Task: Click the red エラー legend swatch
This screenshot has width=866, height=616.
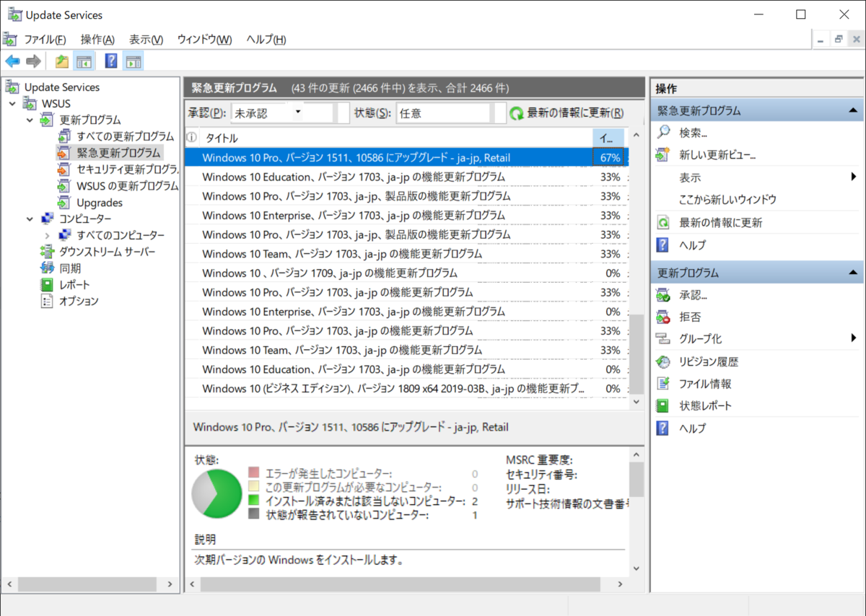Action: coord(253,472)
